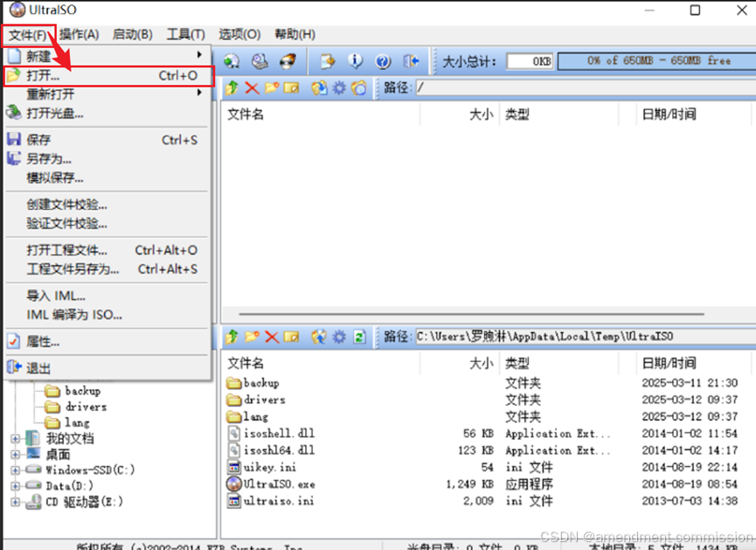Select 导入 IML... menu entry

click(x=108, y=296)
